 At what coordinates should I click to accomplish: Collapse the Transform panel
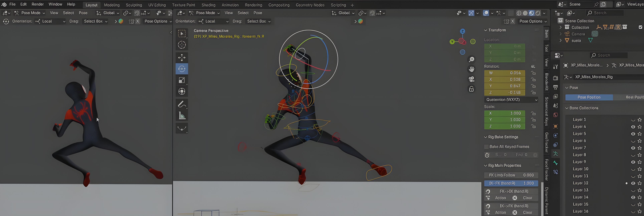click(485, 30)
